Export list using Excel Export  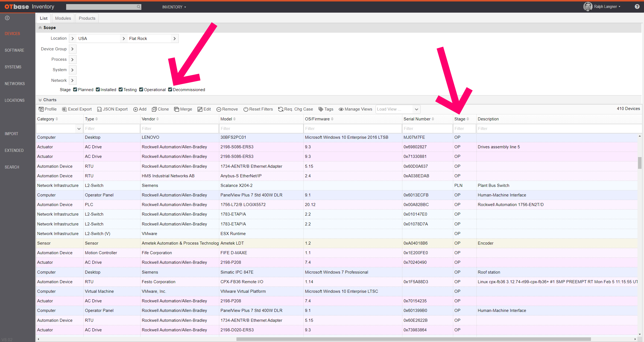click(77, 109)
